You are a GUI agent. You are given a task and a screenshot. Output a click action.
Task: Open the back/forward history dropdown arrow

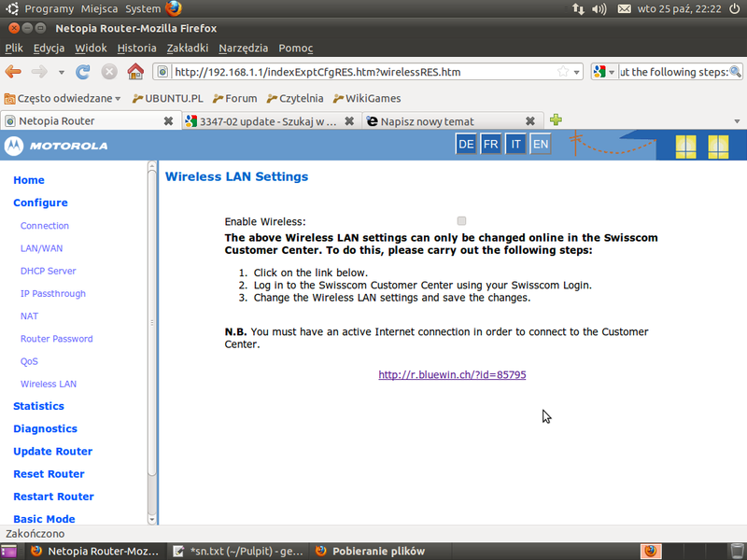coord(62,73)
